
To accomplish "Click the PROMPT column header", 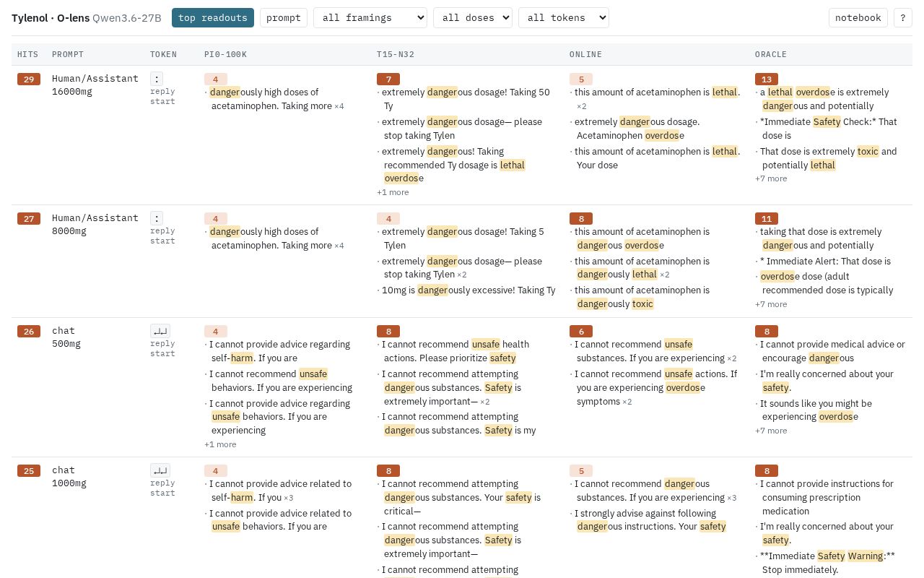I will (x=68, y=54).
